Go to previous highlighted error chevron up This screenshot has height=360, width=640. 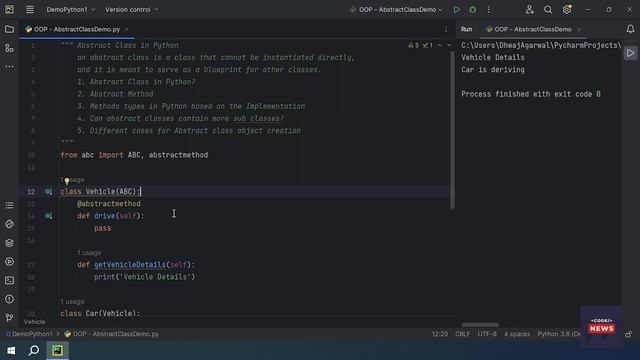(440, 45)
